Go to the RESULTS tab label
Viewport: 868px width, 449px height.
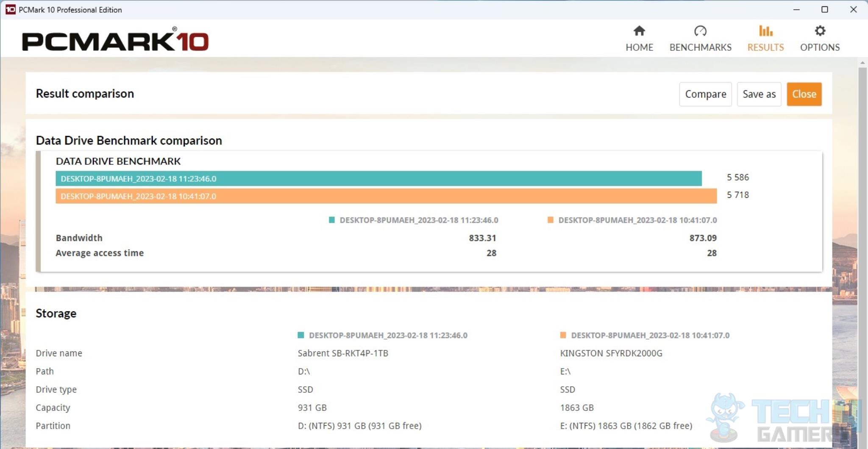765,47
